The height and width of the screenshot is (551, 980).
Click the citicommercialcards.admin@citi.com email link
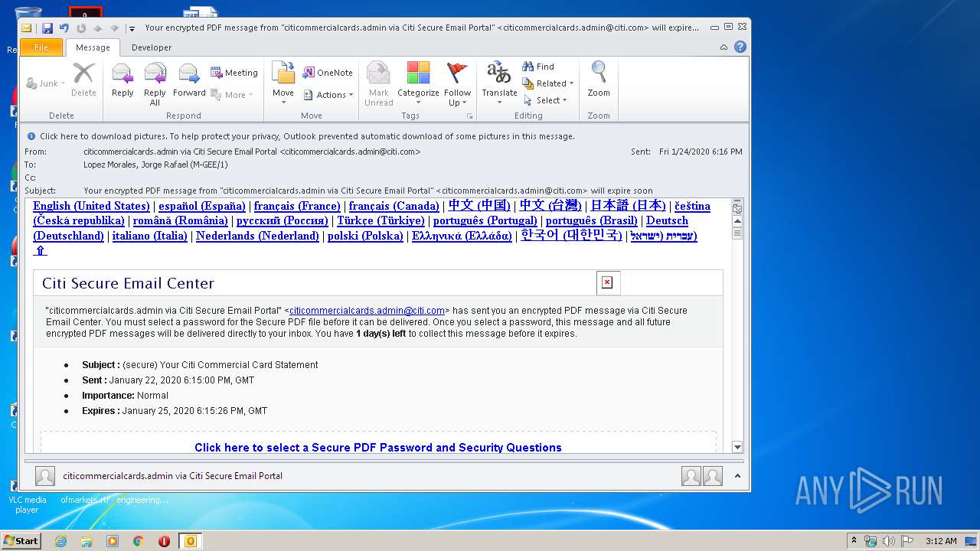coord(367,311)
